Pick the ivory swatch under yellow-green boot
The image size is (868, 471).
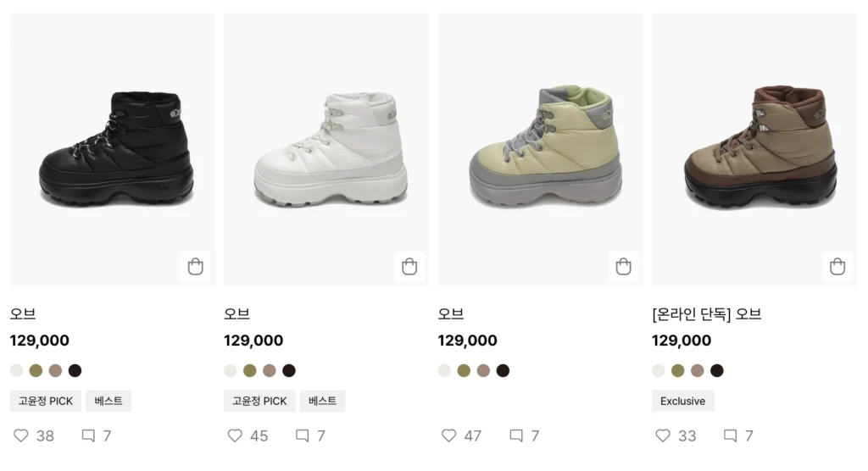click(x=445, y=370)
